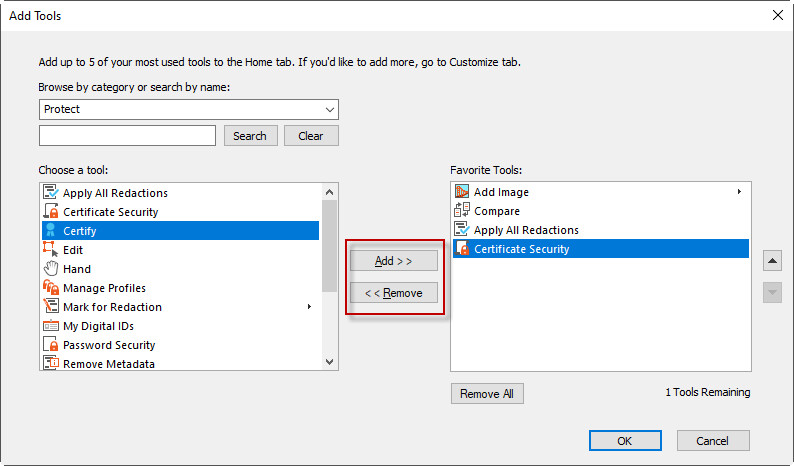Move selected favorite tool up
Image resolution: width=794 pixels, height=466 pixels.
772,262
